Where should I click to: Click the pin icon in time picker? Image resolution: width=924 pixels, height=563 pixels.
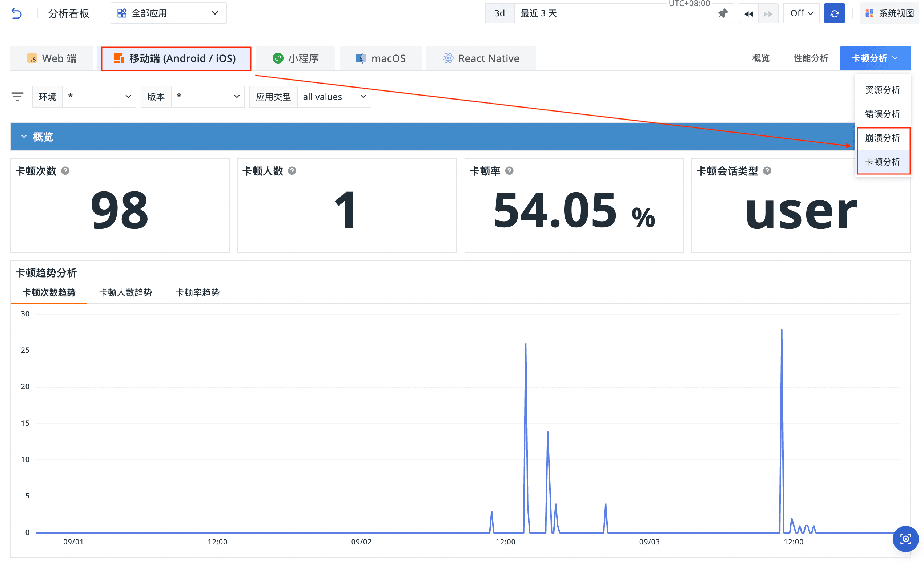723,13
